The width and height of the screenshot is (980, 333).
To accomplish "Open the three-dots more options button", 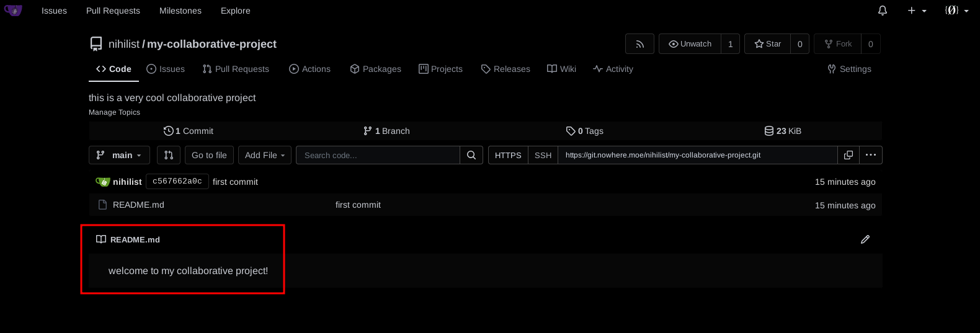I will tap(870, 155).
